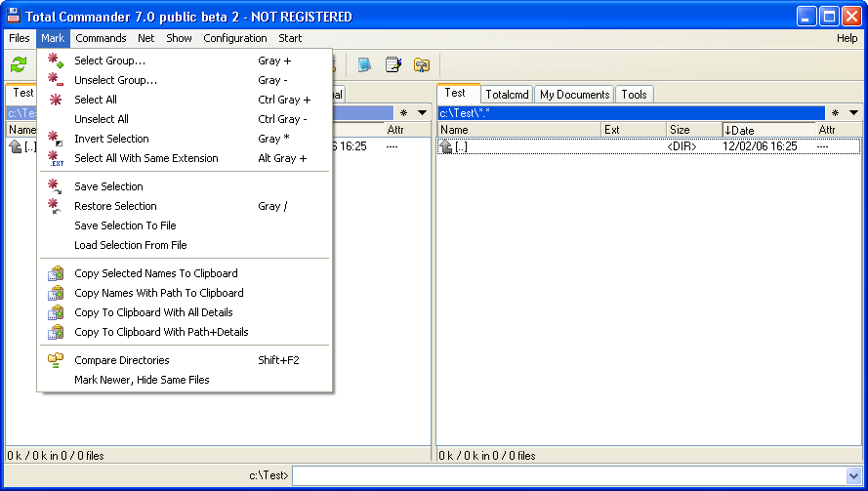Click the <DIR> size entry in right panel
868x491 pixels.
pyautogui.click(x=682, y=146)
